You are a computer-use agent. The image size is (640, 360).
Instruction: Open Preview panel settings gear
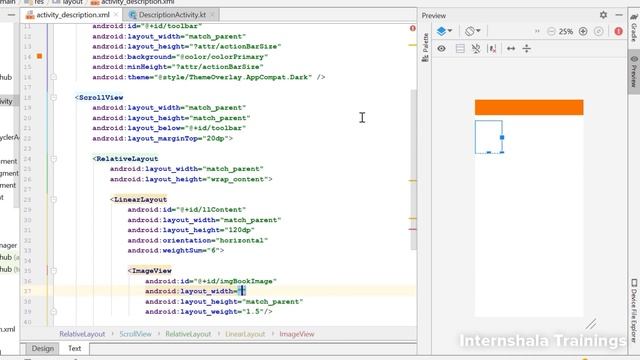point(603,15)
